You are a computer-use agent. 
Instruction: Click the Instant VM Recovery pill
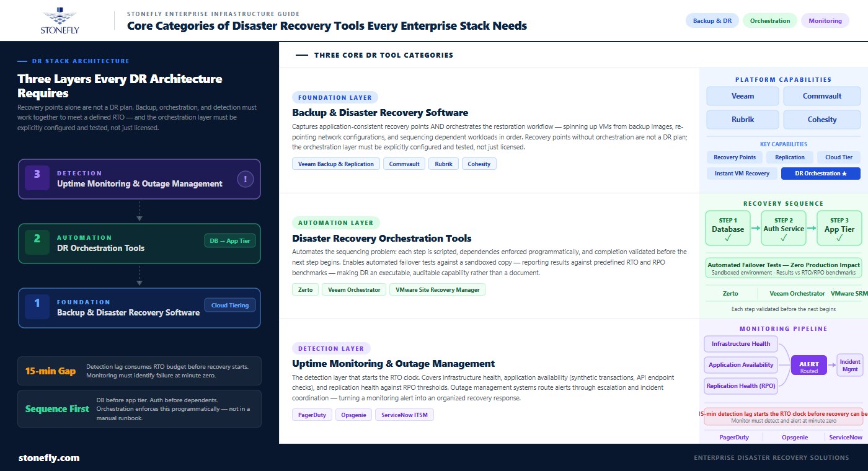(x=742, y=174)
